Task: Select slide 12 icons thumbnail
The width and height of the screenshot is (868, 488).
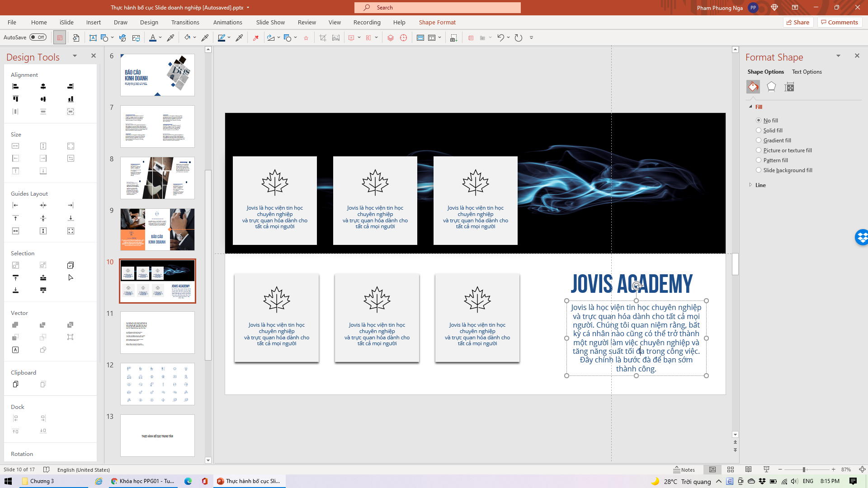Action: pos(157,384)
